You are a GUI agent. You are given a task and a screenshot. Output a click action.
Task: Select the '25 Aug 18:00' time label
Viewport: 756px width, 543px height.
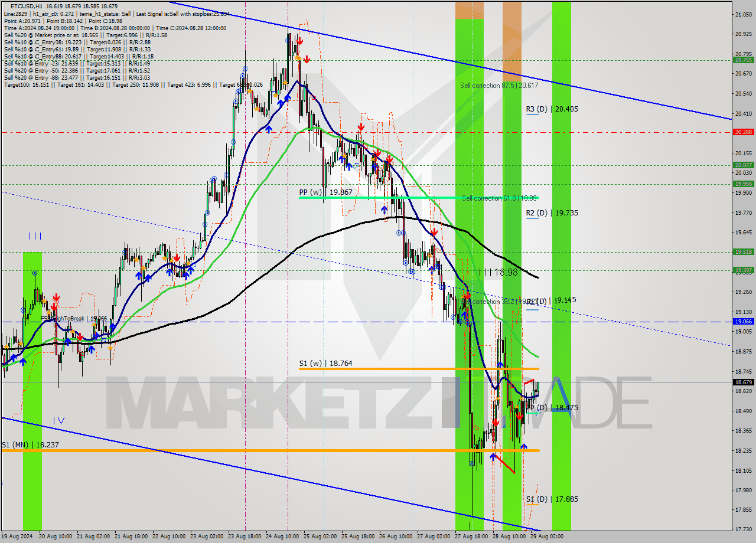pyautogui.click(x=358, y=537)
